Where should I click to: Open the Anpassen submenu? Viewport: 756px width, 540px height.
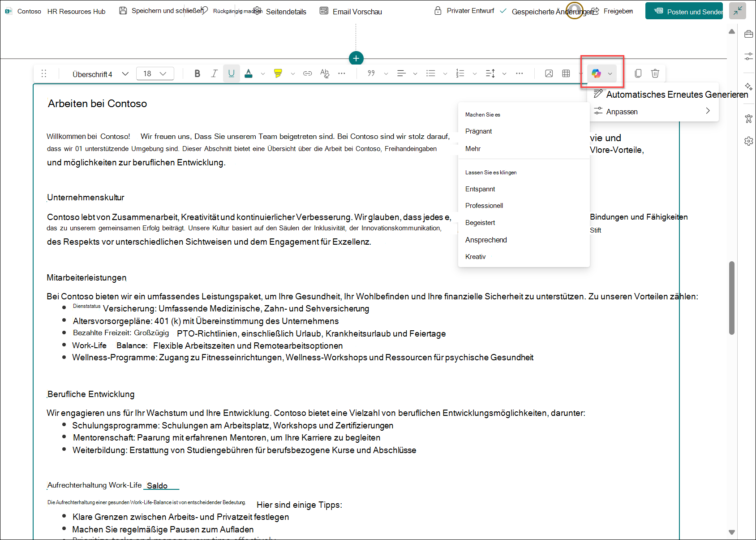point(653,112)
